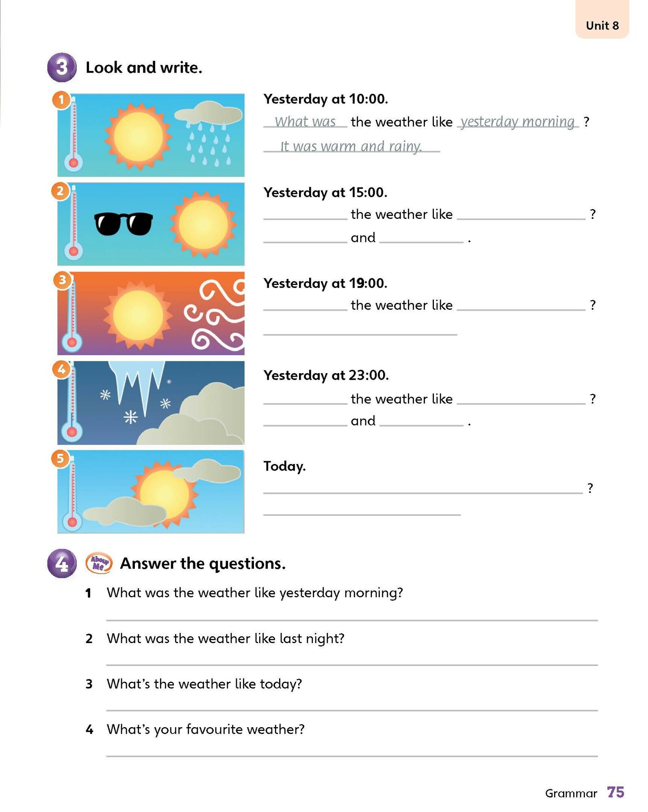Screen dimensions: 648x812
Task: Select the "yesterday morning" example answer
Action: click(518, 121)
